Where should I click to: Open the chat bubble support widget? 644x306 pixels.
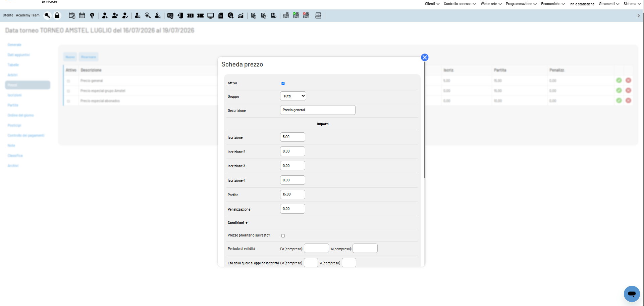point(632,294)
